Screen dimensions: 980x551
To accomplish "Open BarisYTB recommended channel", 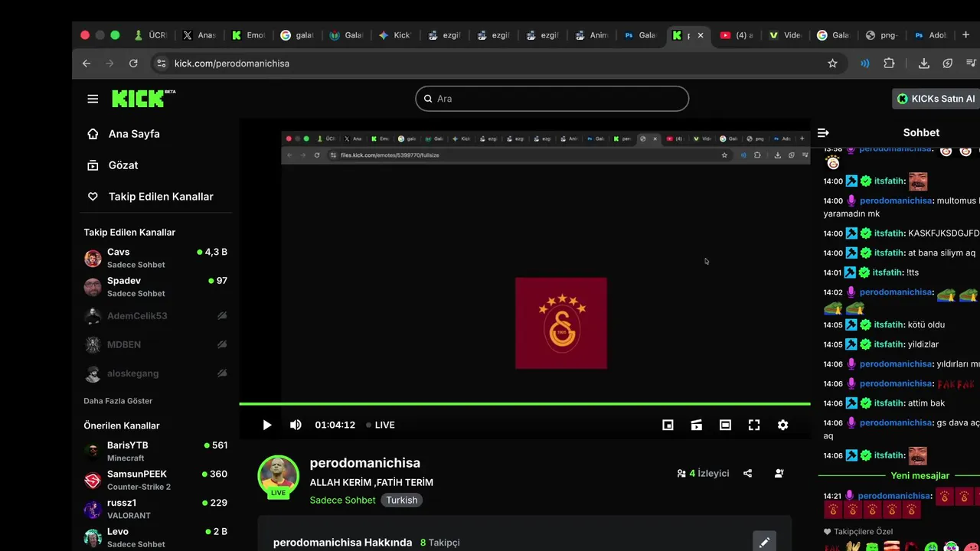I will click(x=155, y=452).
